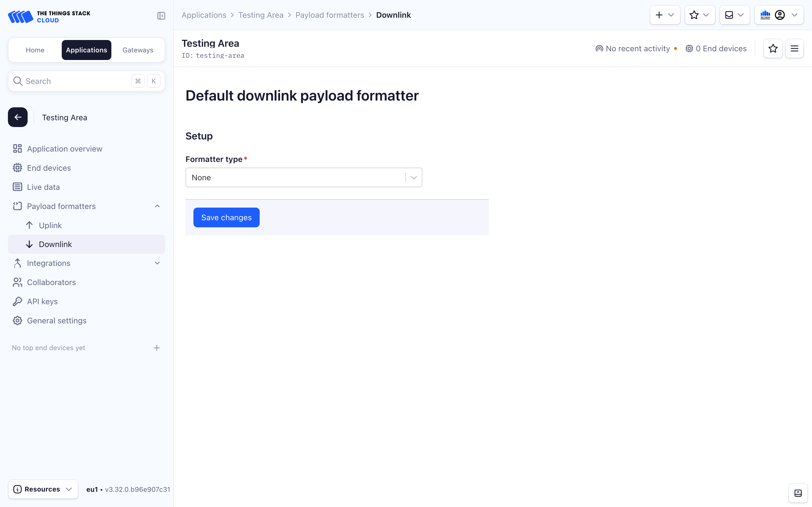812x507 pixels.
Task: Click the General settings menu item
Action: click(57, 320)
